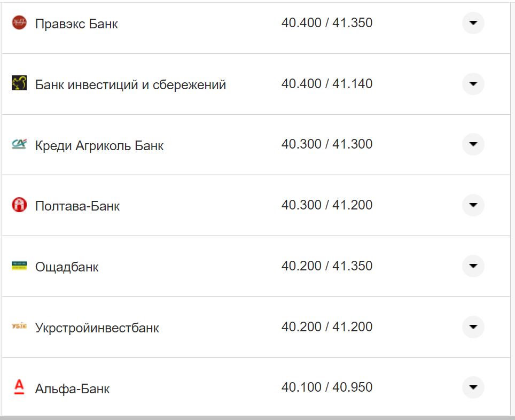Click the horizontal scrollbar at the bottom

coord(256,417)
